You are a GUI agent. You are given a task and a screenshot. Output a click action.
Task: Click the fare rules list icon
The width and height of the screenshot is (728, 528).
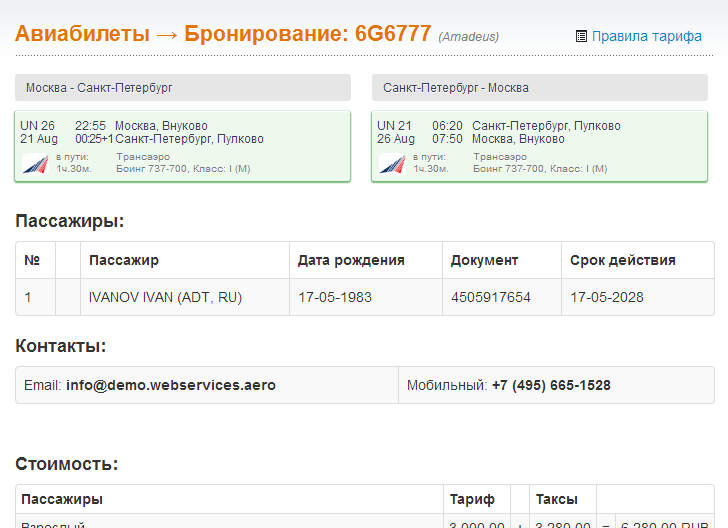581,36
